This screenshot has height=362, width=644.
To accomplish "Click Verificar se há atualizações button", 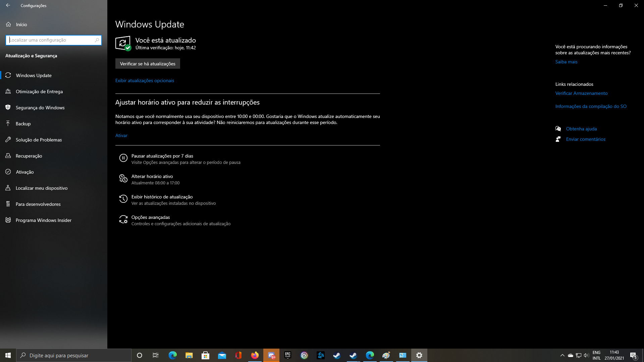I will point(148,64).
